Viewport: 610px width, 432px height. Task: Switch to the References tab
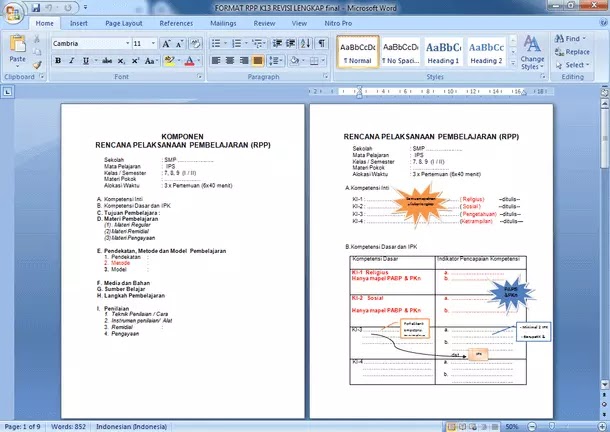pos(176,23)
